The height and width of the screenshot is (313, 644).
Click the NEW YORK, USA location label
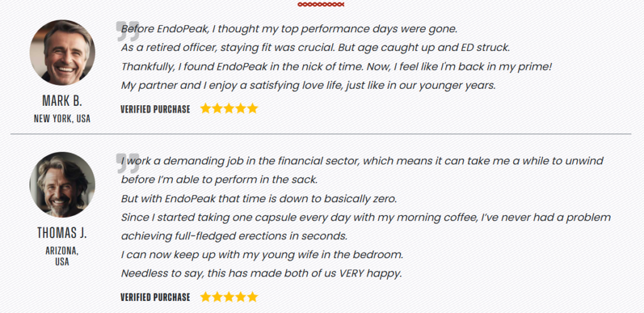(62, 118)
